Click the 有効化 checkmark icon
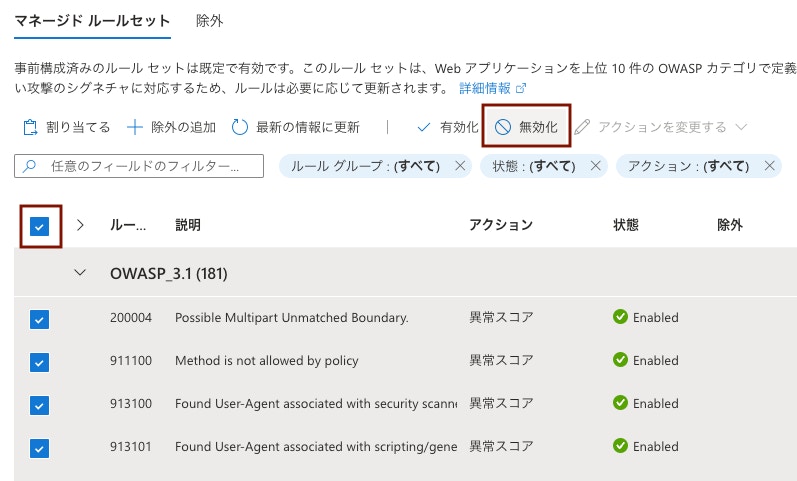This screenshot has width=797, height=481. coord(423,127)
